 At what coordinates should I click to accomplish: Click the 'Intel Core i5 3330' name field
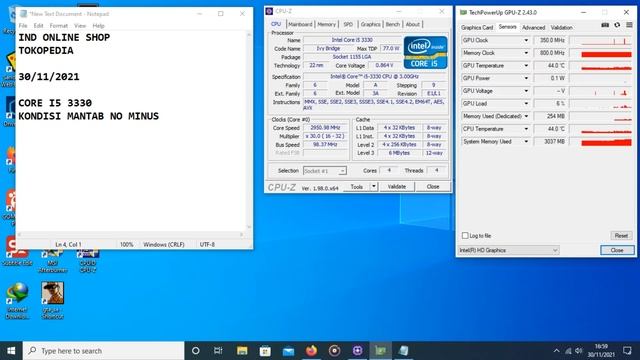pyautogui.click(x=352, y=40)
